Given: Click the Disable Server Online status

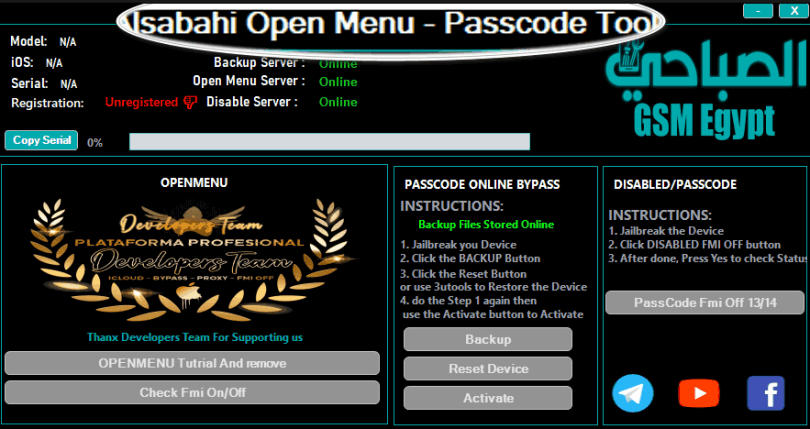Looking at the screenshot, I should pos(338,102).
